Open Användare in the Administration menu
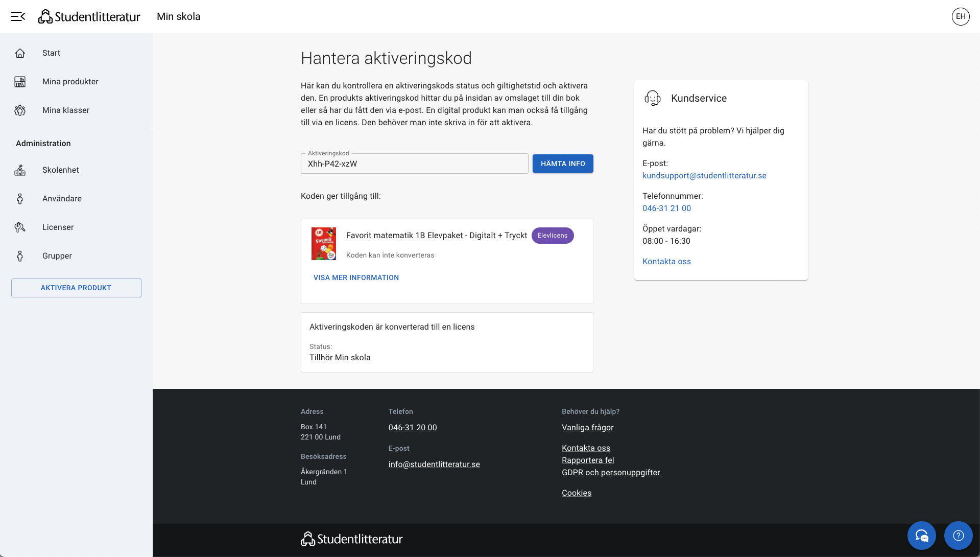This screenshot has width=980, height=557. [62, 199]
